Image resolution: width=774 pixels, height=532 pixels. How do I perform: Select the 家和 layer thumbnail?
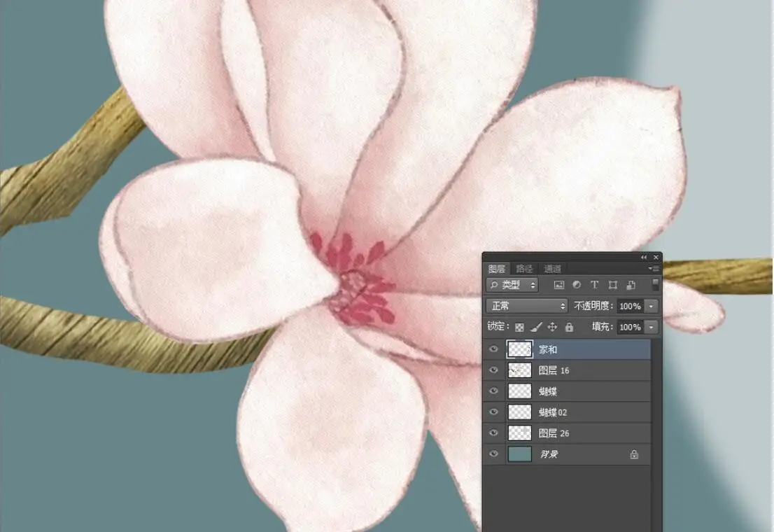pyautogui.click(x=520, y=349)
